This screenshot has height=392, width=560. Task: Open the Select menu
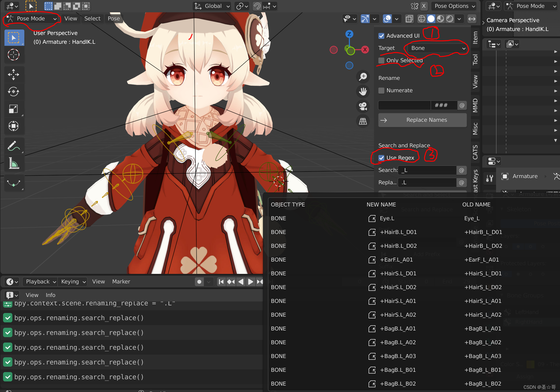[92, 19]
